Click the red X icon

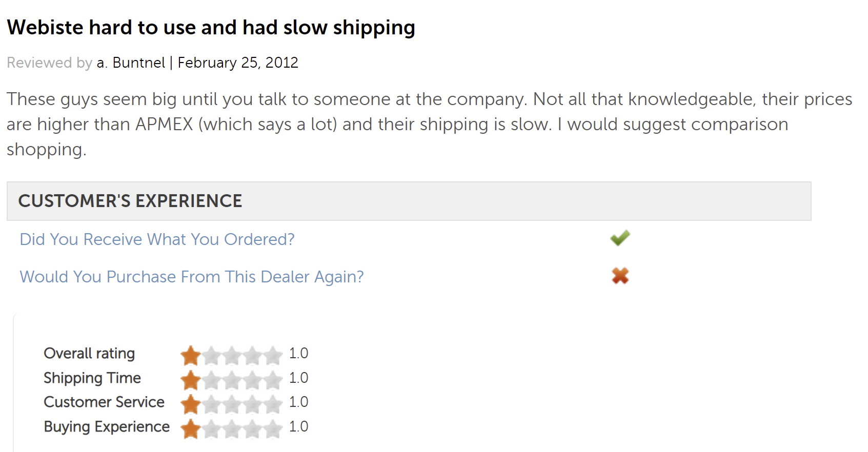click(620, 276)
